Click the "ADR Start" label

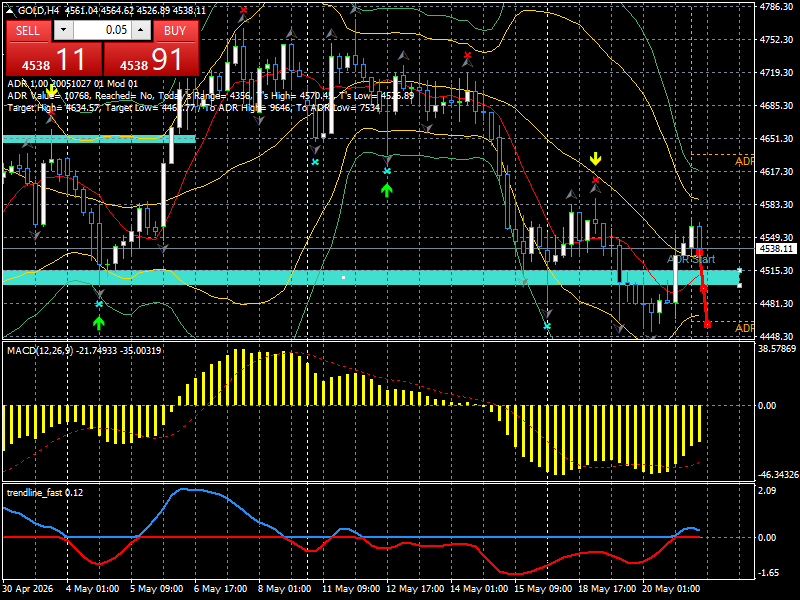click(x=691, y=259)
